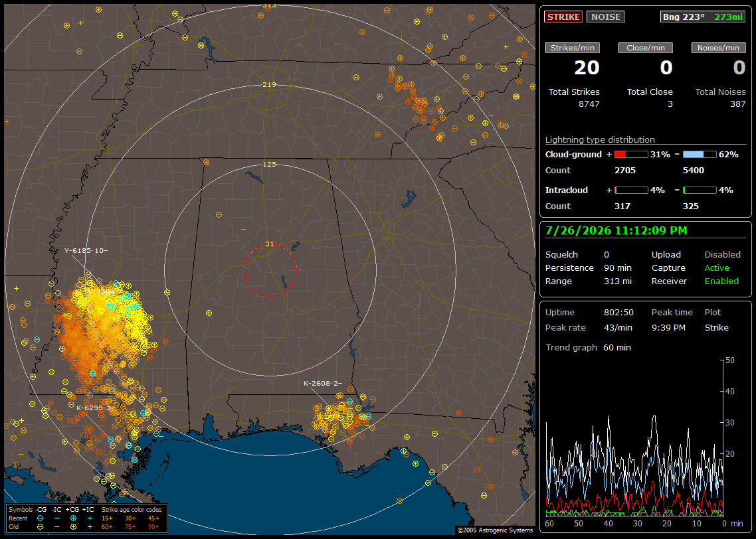Click the Receiver status Enabled
Viewport: 756px width, 539px height.
point(721,281)
